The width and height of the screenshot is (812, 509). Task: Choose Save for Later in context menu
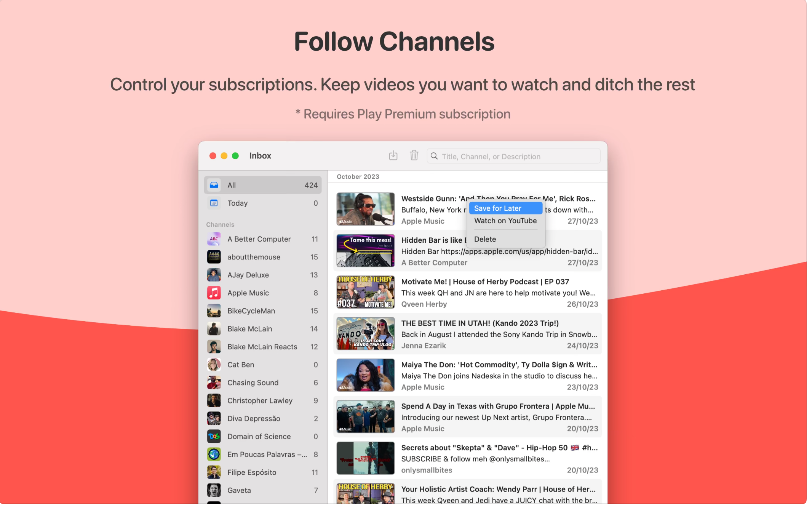tap(505, 208)
